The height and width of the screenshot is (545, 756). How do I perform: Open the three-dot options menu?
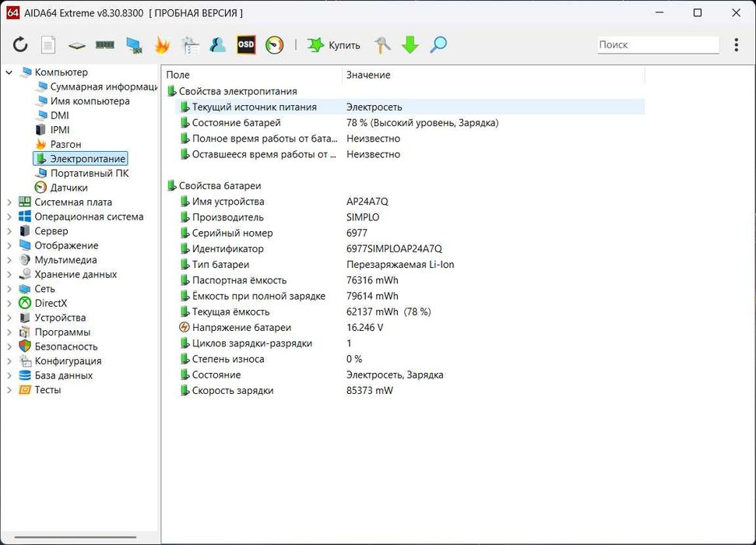click(737, 45)
